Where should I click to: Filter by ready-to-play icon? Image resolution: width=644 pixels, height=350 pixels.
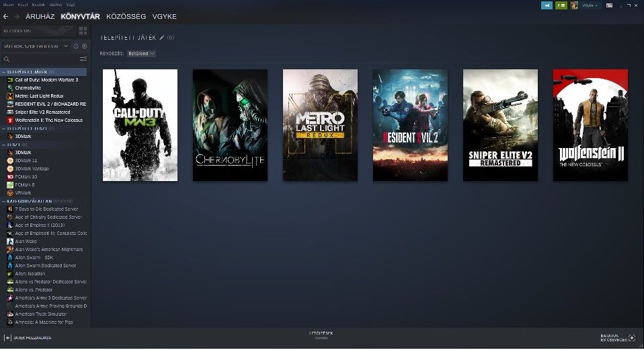(x=84, y=46)
